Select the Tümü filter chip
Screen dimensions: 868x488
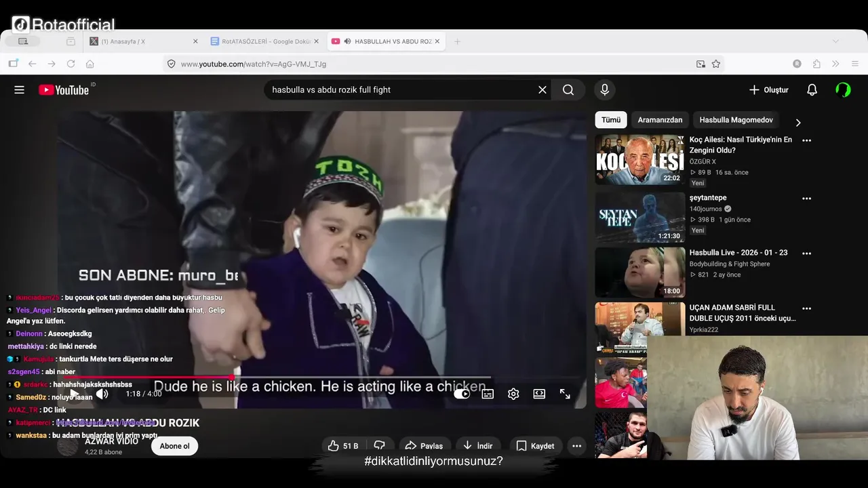tap(611, 120)
